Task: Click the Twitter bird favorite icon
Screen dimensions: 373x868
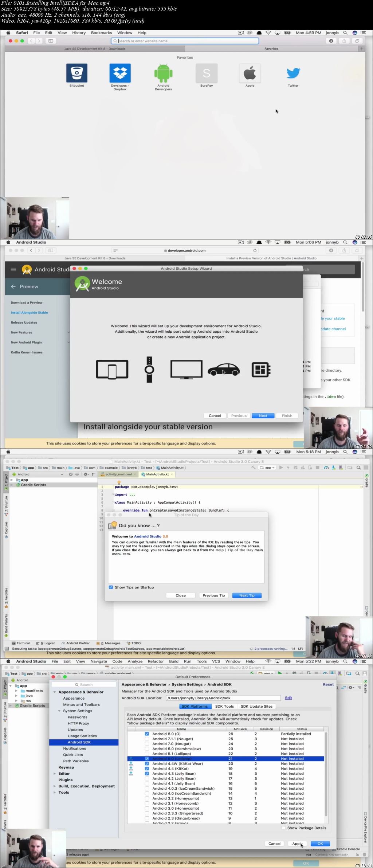Action: point(293,73)
